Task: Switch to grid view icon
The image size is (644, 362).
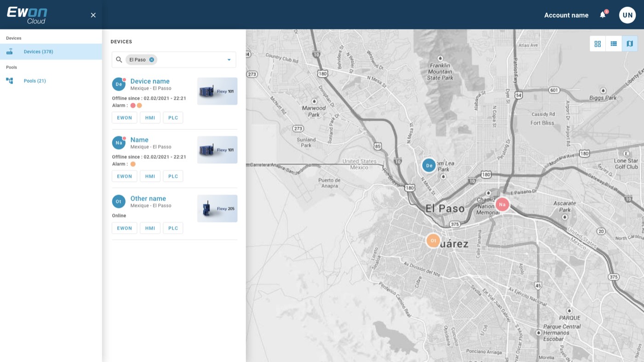Action: [x=598, y=44]
